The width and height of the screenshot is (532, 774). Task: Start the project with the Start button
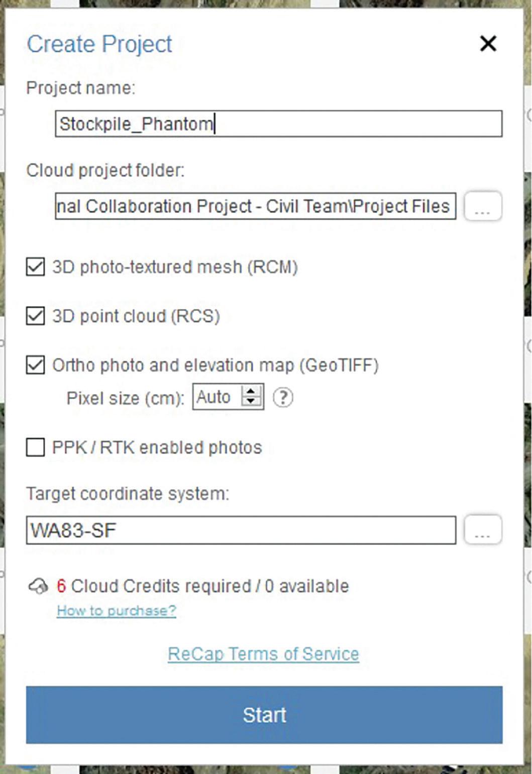click(264, 715)
